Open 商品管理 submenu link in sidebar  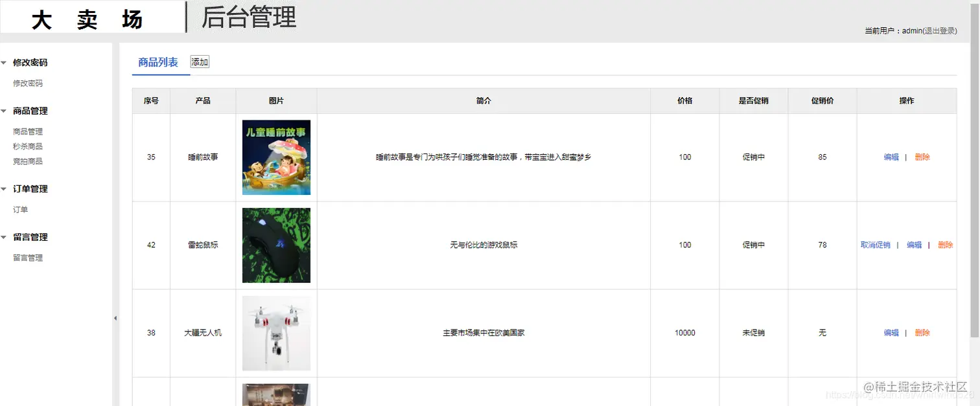click(28, 131)
